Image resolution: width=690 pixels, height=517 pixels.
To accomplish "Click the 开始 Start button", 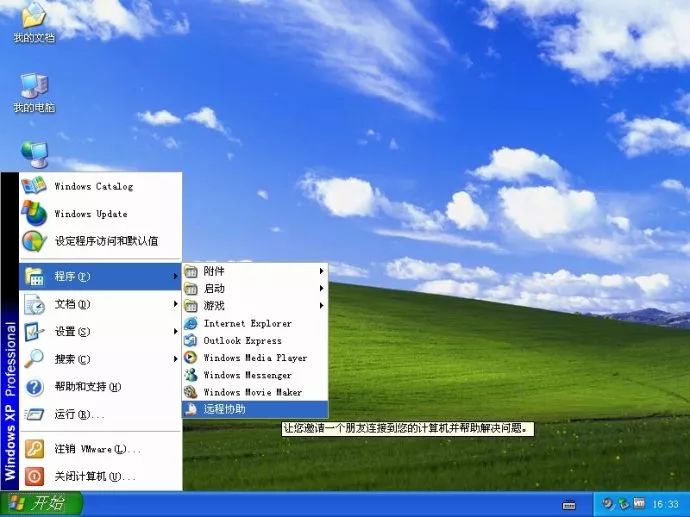I will pyautogui.click(x=41, y=504).
